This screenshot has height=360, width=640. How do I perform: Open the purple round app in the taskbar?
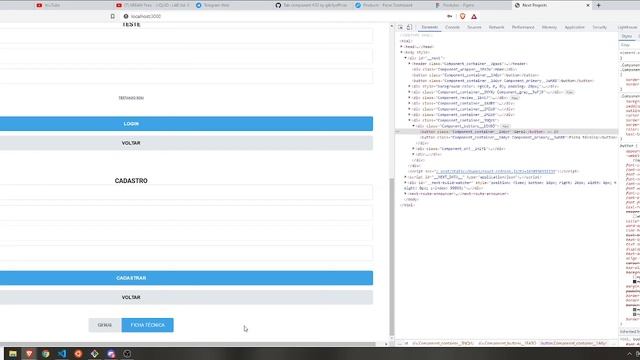[x=111, y=354]
